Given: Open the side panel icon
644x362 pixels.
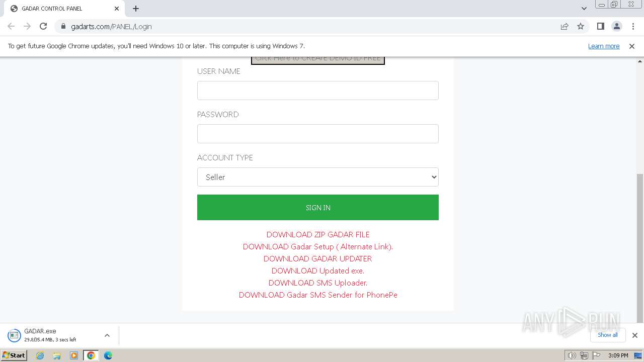Looking at the screenshot, I should pos(601,26).
